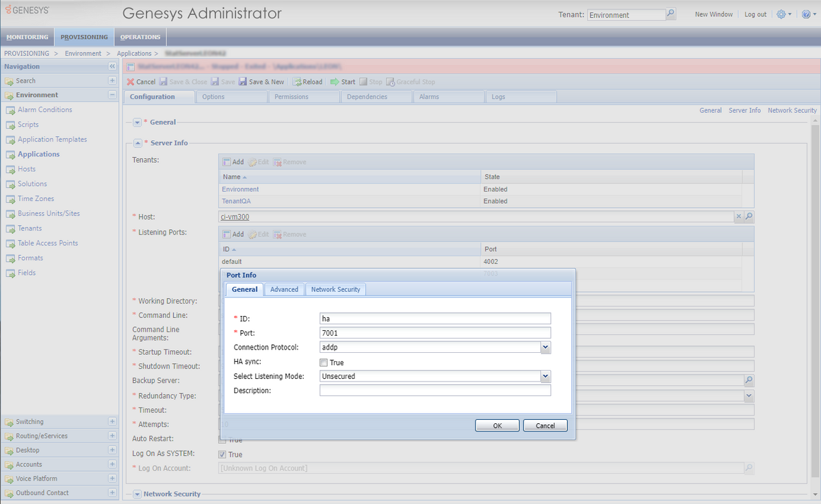Open the Permissions tab
The image size is (821, 504).
304,97
